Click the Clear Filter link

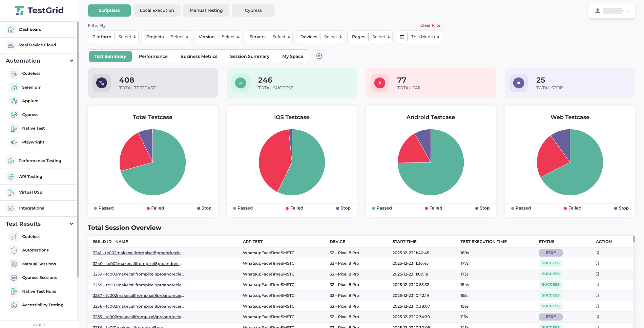(x=431, y=25)
